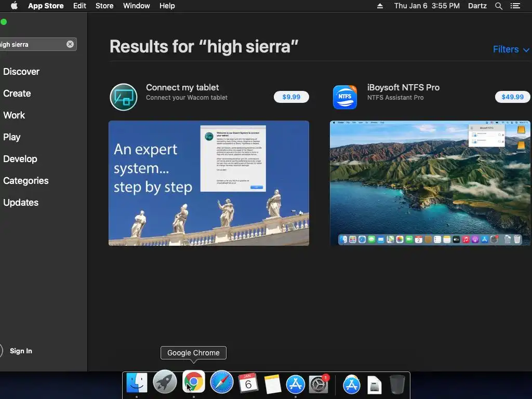532x399 pixels.
Task: Open the App Store menu
Action: [46, 6]
